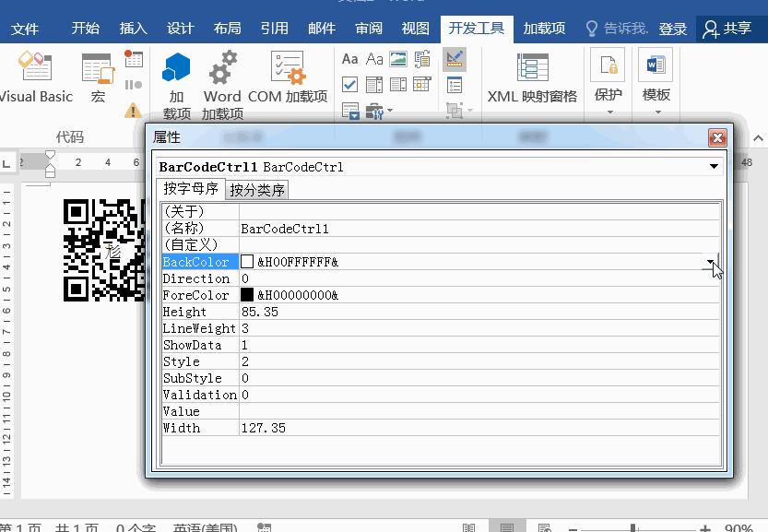Switch to the 邮件 ribbon tab
768x532 pixels.
tap(321, 29)
